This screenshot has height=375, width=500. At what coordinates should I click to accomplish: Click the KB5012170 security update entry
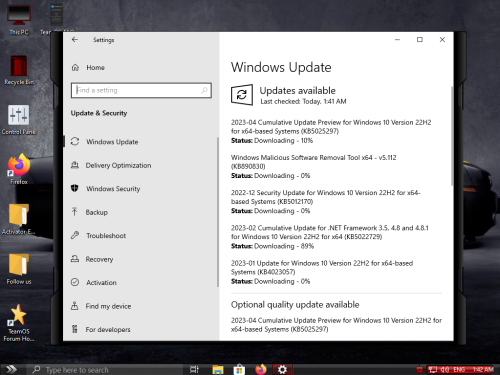[x=326, y=197]
